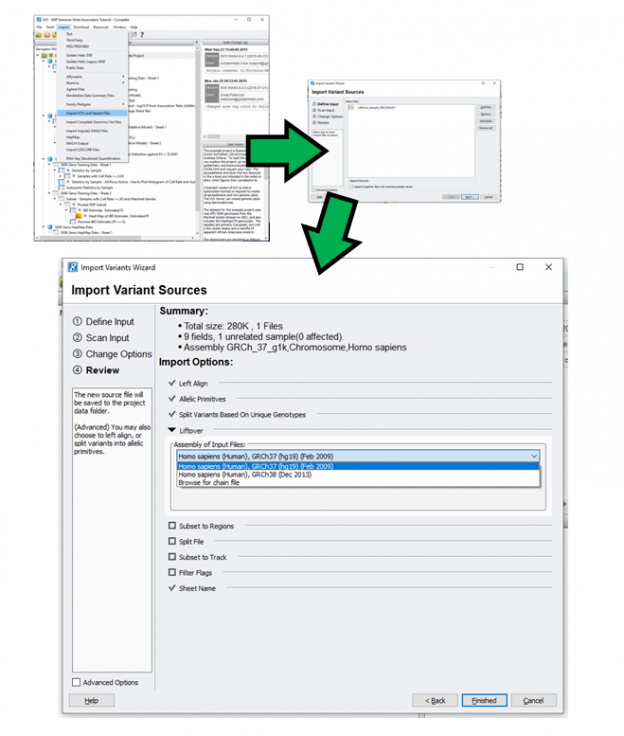Click spreadsheet icon of 500K Geno HapMap Data - Sheet 1
624x736 pixels.
tap(56, 233)
